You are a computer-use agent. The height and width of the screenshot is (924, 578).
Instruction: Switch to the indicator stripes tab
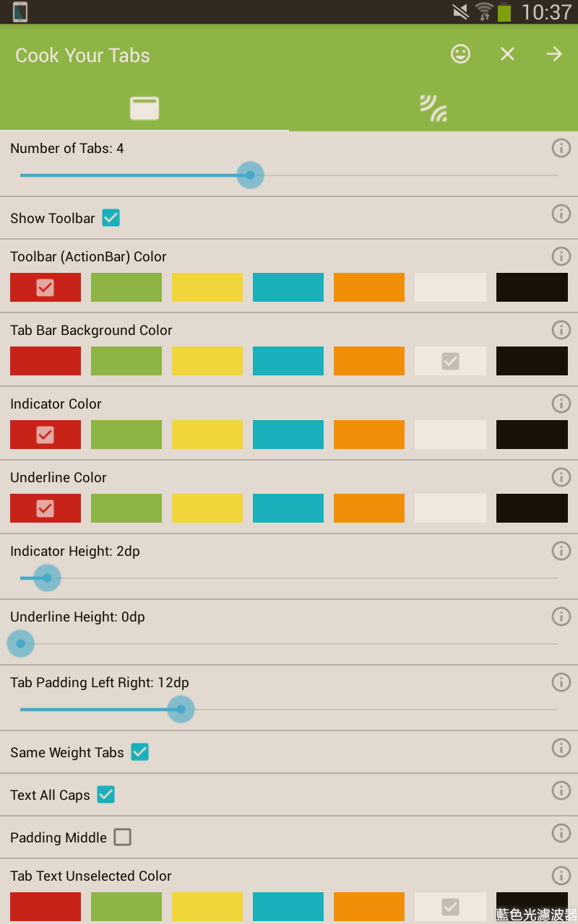pos(433,108)
